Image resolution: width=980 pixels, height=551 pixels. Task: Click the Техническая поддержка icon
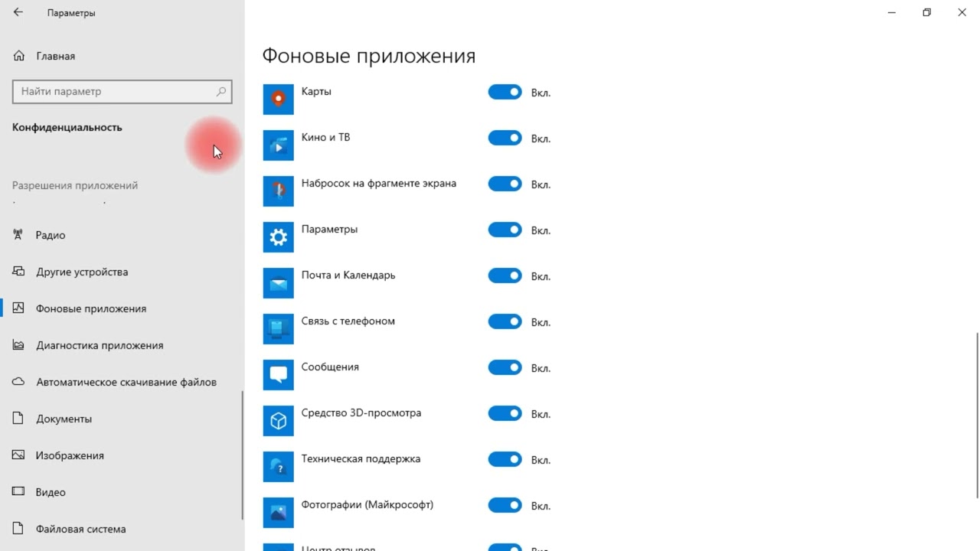click(279, 467)
